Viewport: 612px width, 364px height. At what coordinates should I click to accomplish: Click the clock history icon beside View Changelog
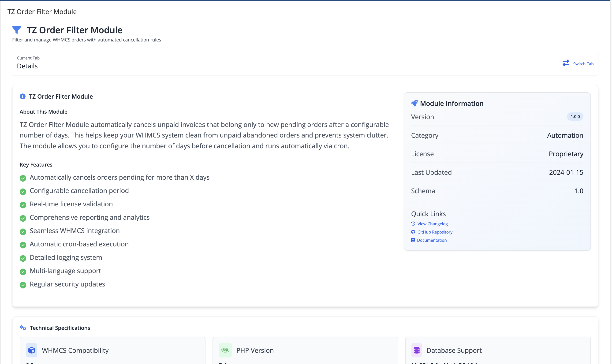[x=413, y=223]
